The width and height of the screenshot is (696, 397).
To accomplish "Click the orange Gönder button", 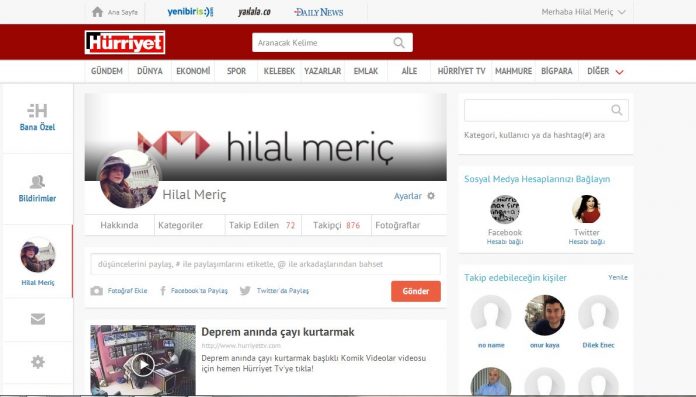I will [x=416, y=291].
